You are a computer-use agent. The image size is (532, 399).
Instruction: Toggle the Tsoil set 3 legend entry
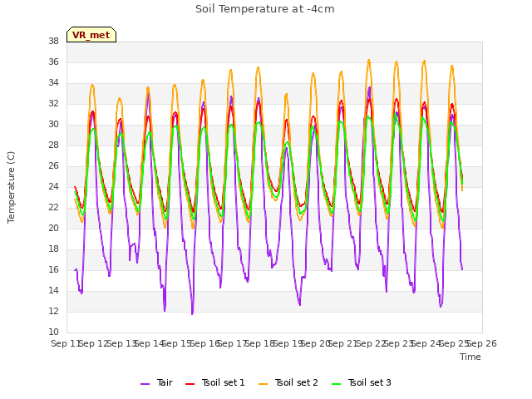362,382
